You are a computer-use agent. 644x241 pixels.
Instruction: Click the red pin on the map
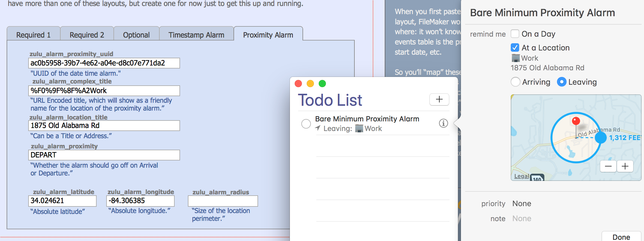point(576,121)
